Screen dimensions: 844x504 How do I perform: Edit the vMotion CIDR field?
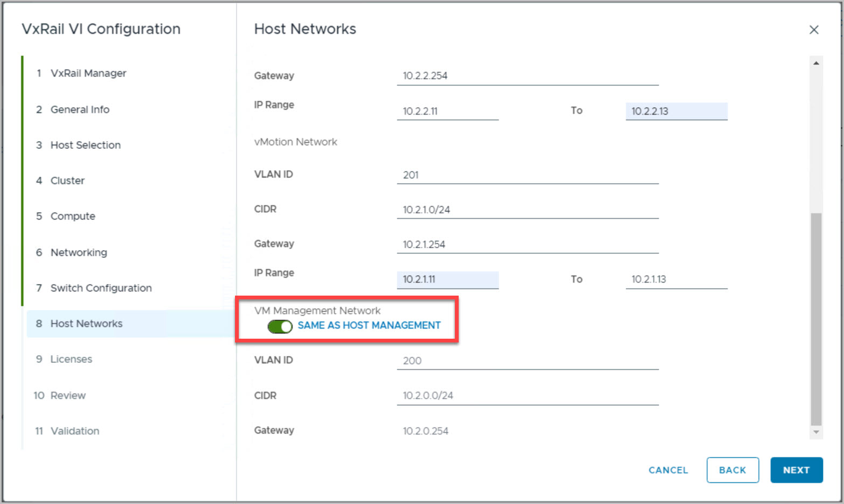(x=527, y=209)
